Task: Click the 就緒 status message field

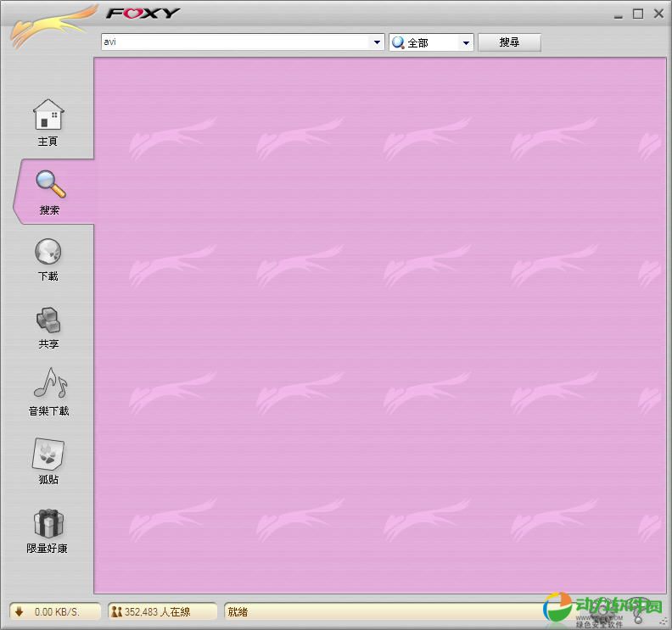Action: click(382, 611)
